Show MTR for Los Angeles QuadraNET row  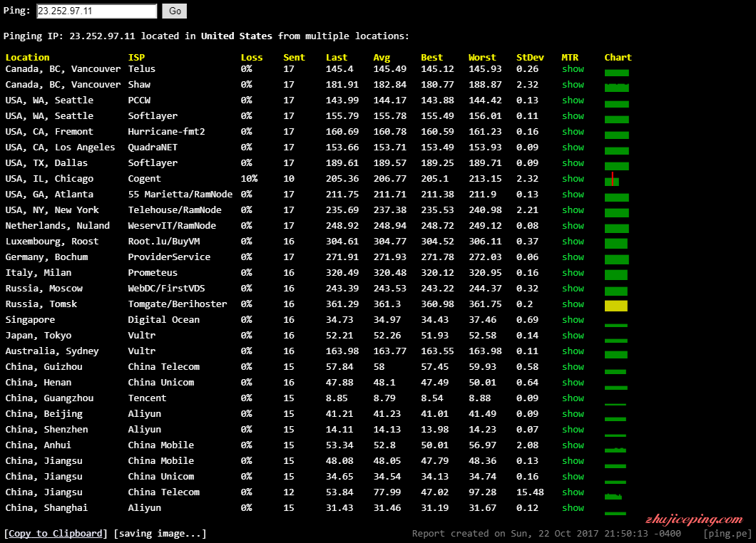573,147
